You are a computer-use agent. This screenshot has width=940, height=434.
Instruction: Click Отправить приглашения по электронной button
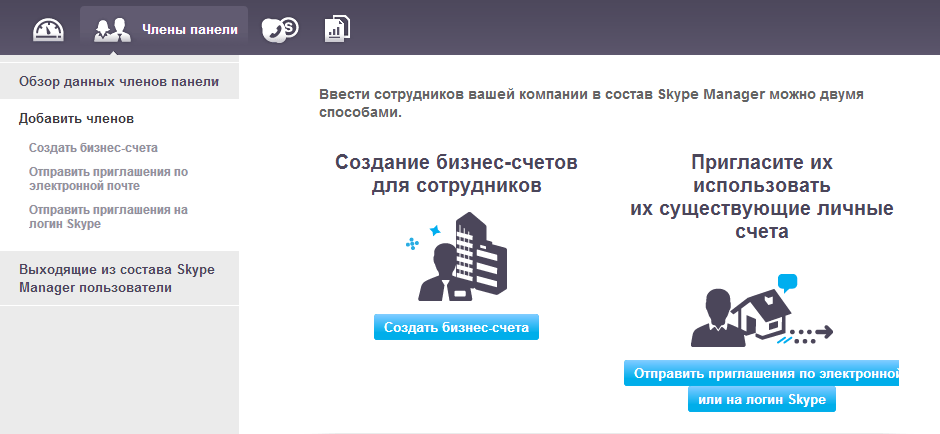coord(761,373)
